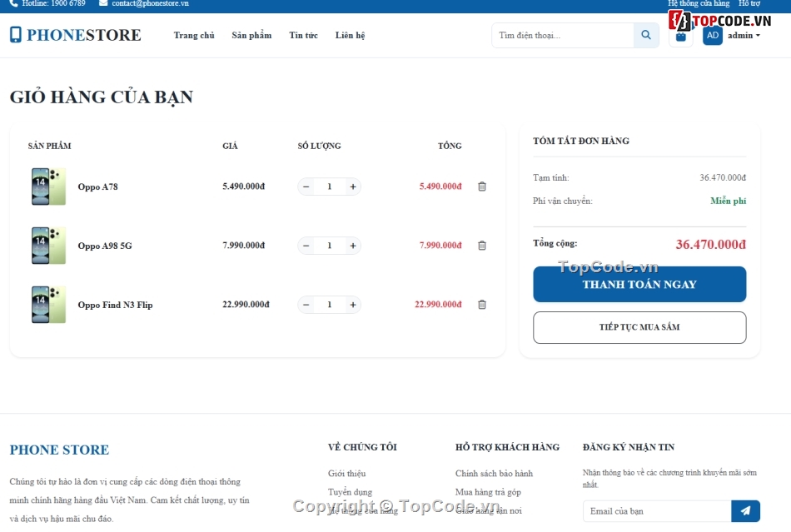Click the contact email envelope icon
Viewport: 791px width, 532px height.
pos(103,3)
